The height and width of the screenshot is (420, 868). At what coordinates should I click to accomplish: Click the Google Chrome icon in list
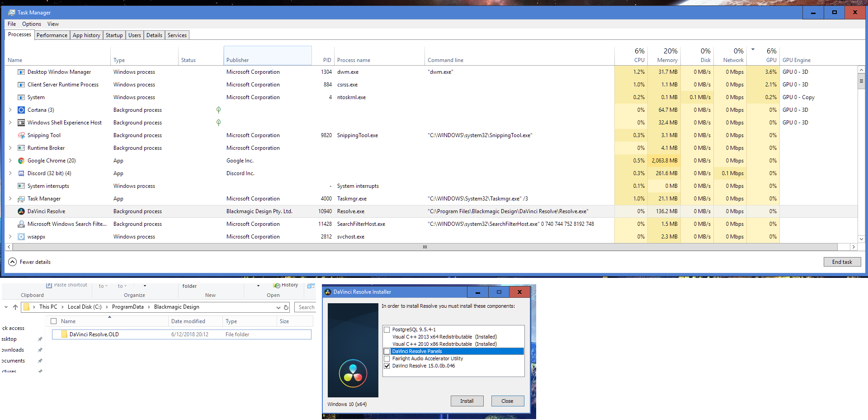pyautogui.click(x=21, y=161)
